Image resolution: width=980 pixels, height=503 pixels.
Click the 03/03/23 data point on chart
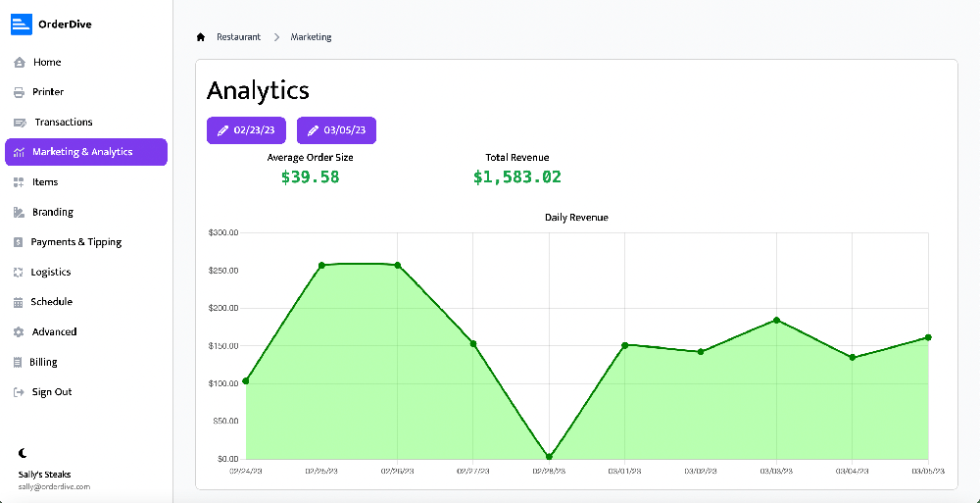[777, 321]
